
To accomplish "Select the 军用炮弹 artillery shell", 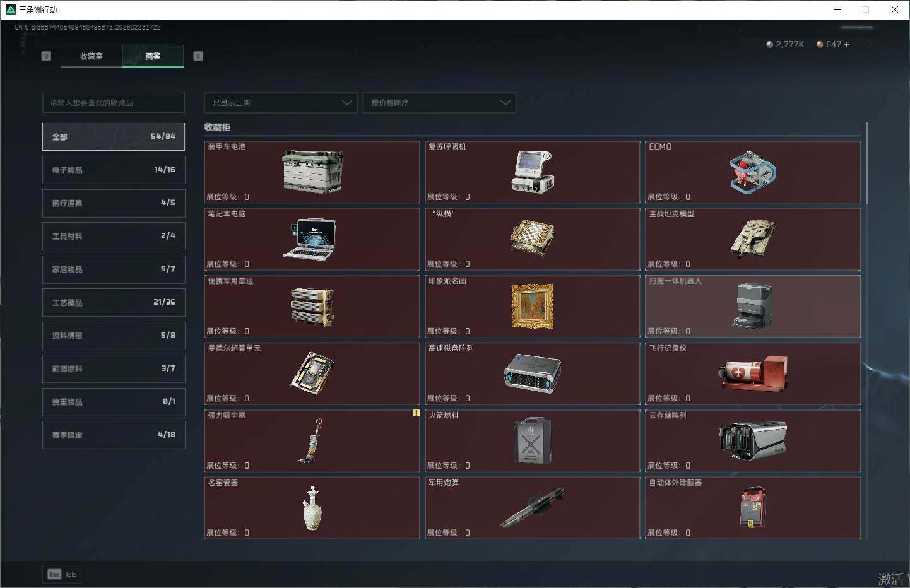I will pyautogui.click(x=533, y=508).
